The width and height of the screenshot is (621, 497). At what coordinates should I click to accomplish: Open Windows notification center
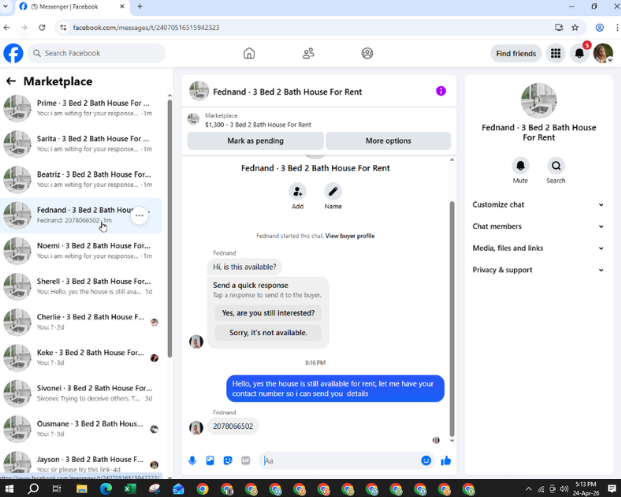coord(611,489)
